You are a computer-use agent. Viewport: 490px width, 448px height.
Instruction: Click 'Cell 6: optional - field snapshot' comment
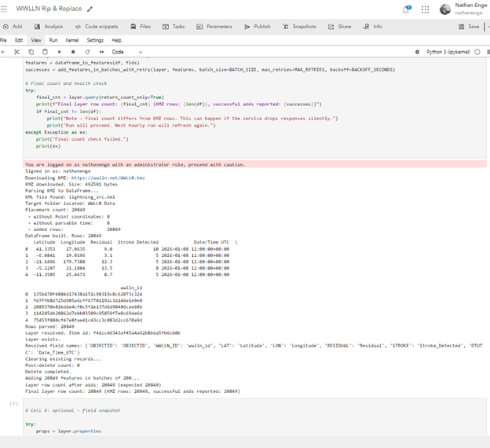click(72, 410)
